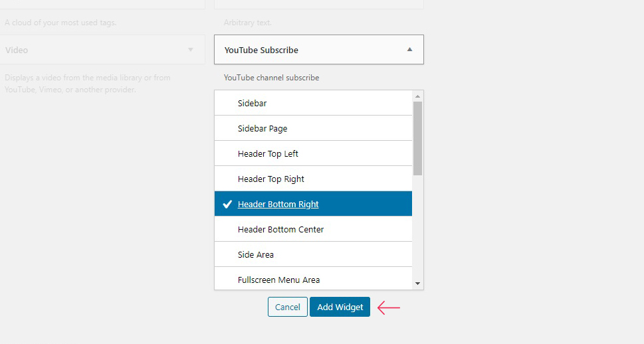
Task: Choose Header Top Left area
Action: 314,153
